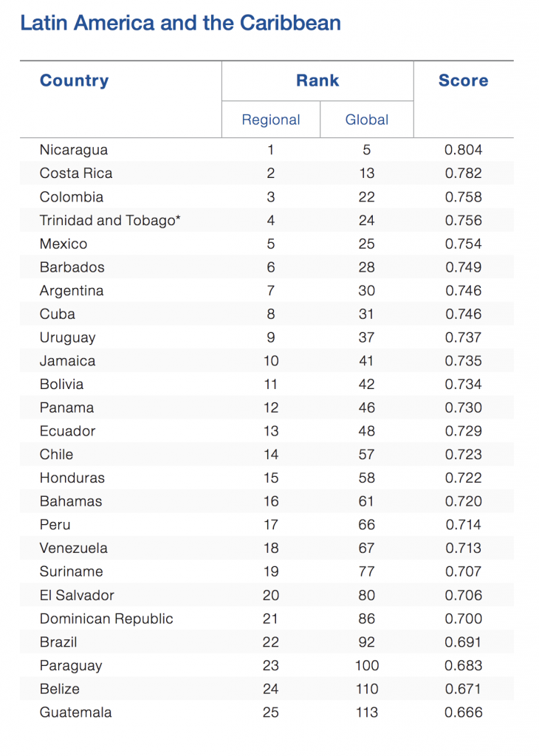Click Paraguay's global rank 100

[367, 666]
